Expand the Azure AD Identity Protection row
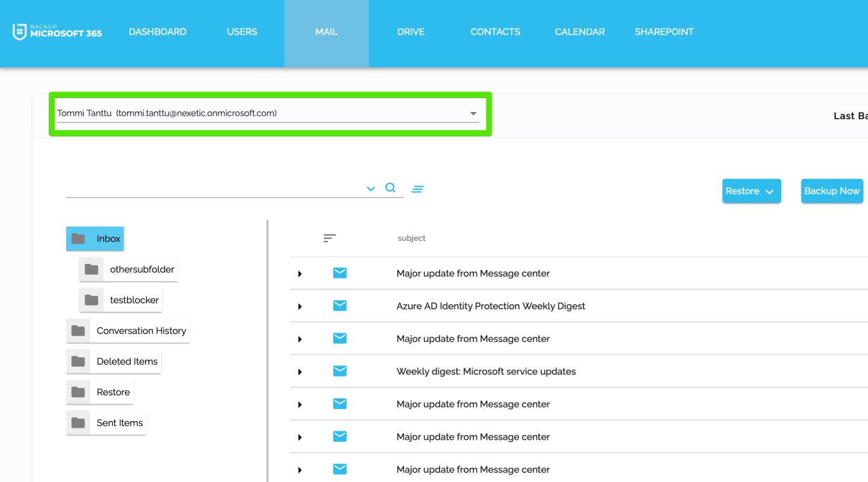Viewport: 868px width, 482px height. [300, 307]
